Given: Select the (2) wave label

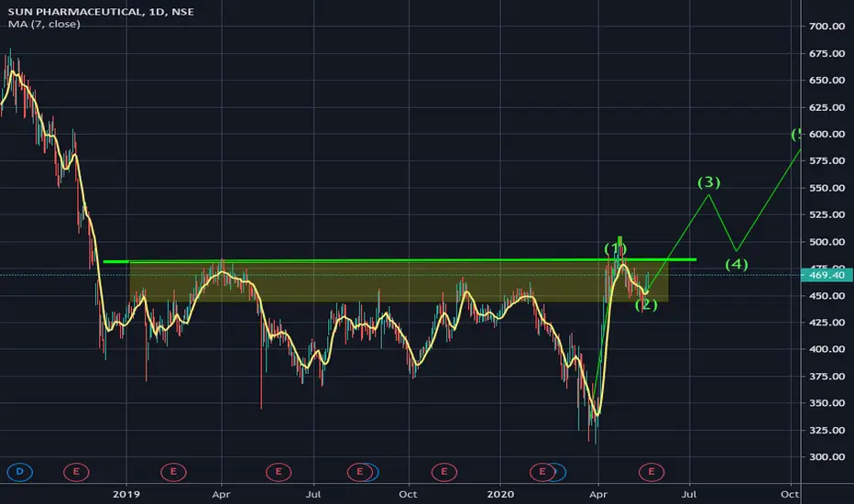Looking at the screenshot, I should (646, 305).
